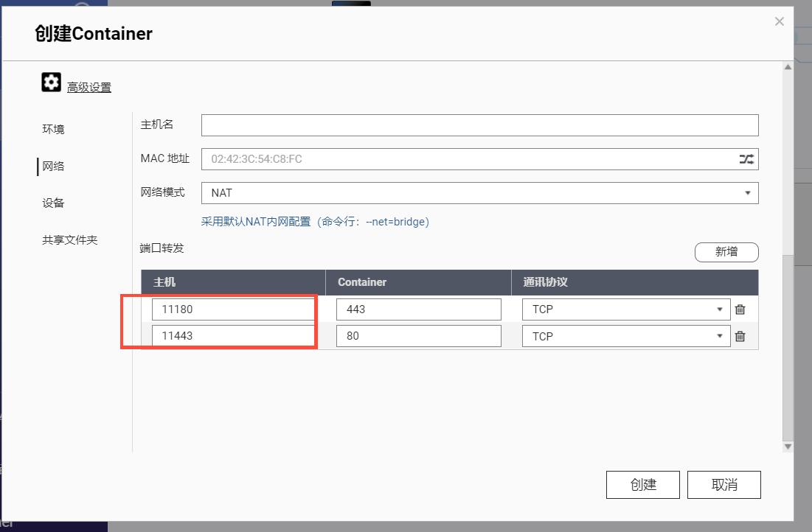Delete the first port forwarding rule
This screenshot has width=812, height=532.
[x=741, y=309]
